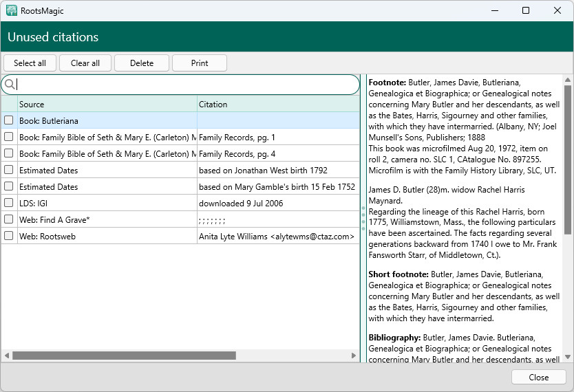The image size is (574, 392).
Task: Print the unused citations list
Action: [x=200, y=63]
